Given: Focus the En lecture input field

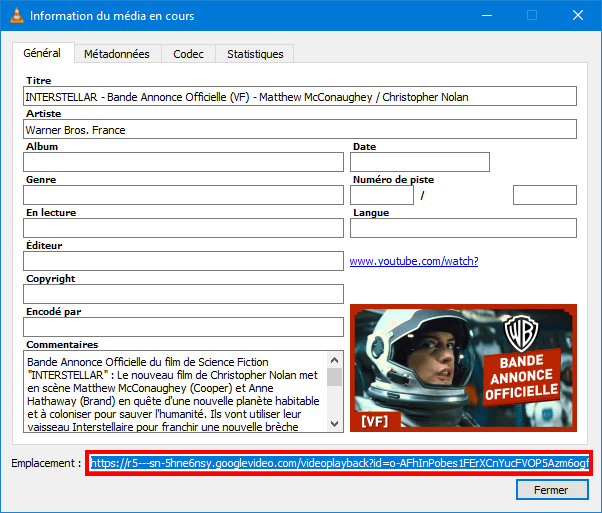Looking at the screenshot, I should (183, 228).
